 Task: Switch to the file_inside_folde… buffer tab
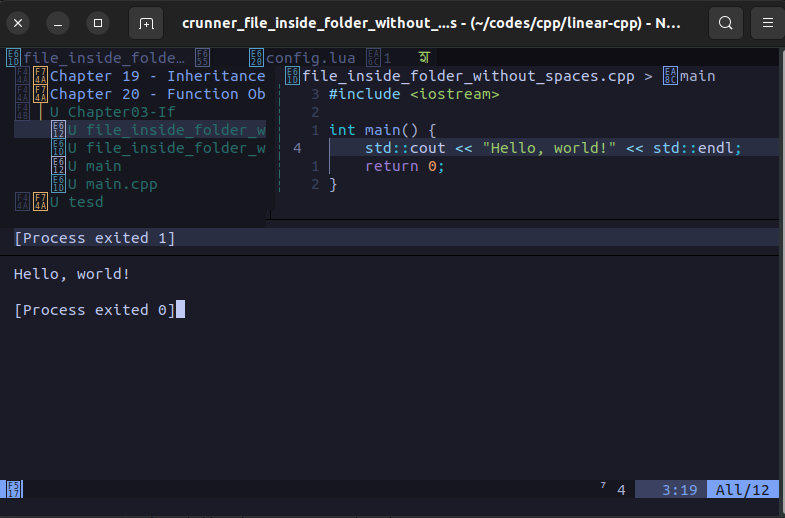104,58
